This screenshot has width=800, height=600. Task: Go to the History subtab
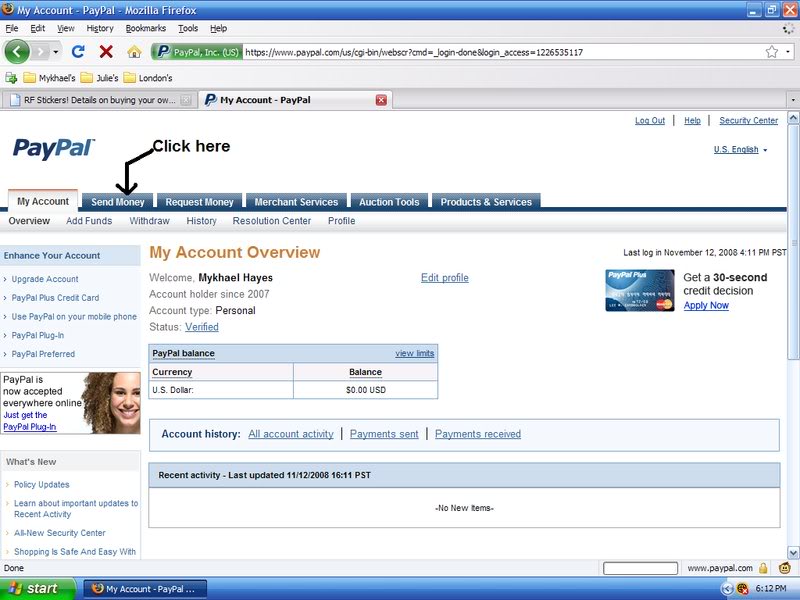tap(202, 221)
